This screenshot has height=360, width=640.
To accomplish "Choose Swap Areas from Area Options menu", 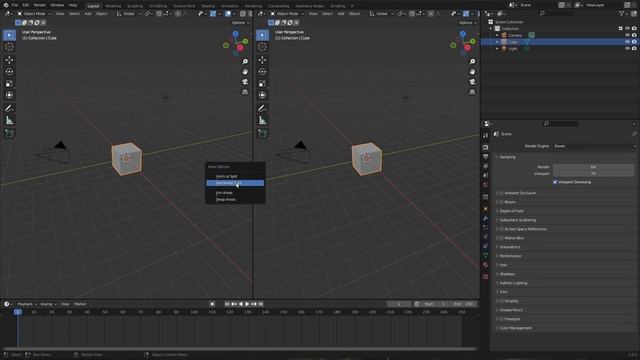I will point(235,200).
